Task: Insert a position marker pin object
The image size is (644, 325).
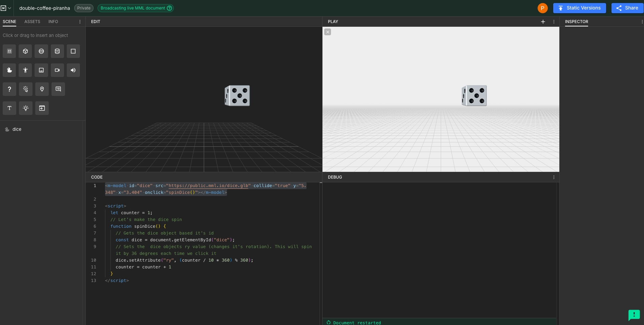Action: point(42,89)
